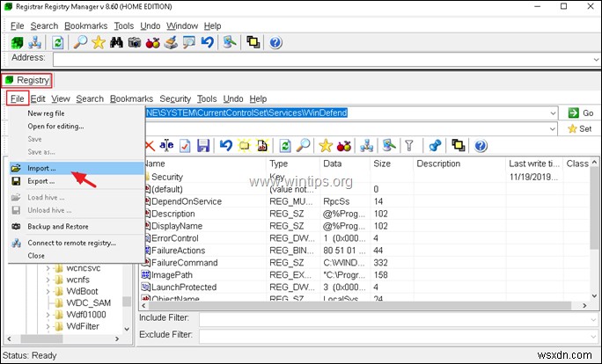Click the blue pushpin icon
602x364 pixels.
pos(435,145)
